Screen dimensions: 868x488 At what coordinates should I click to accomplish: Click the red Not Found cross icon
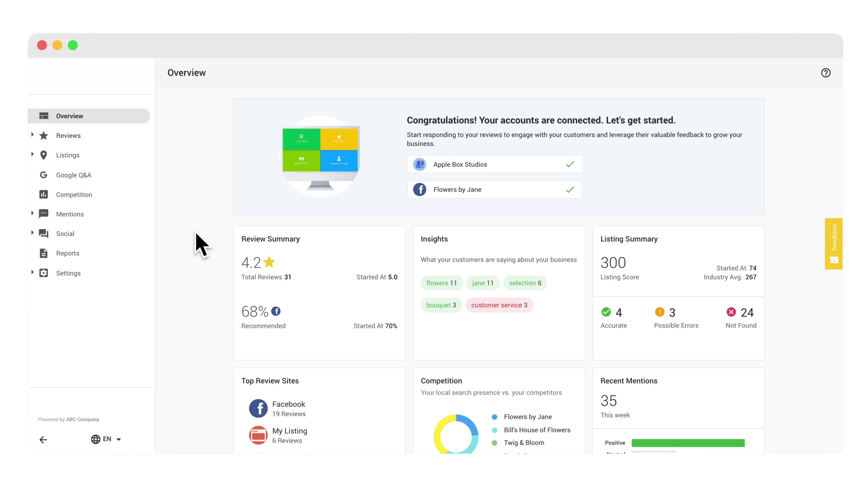coord(731,312)
